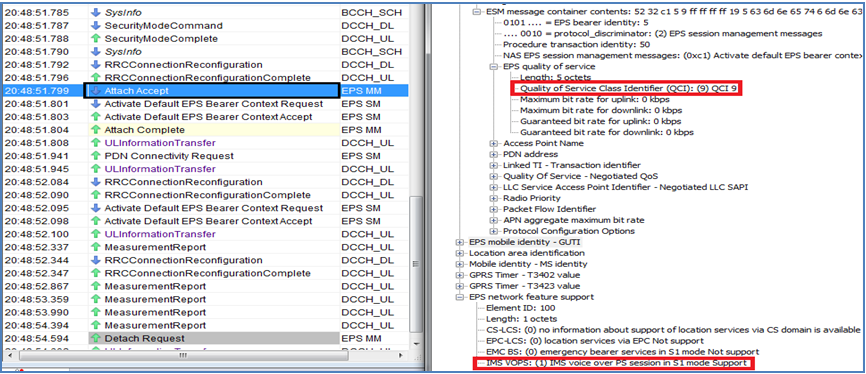Select the MeasurementReport text at 20:48:53.990
The height and width of the screenshot is (374, 866).
(155, 312)
